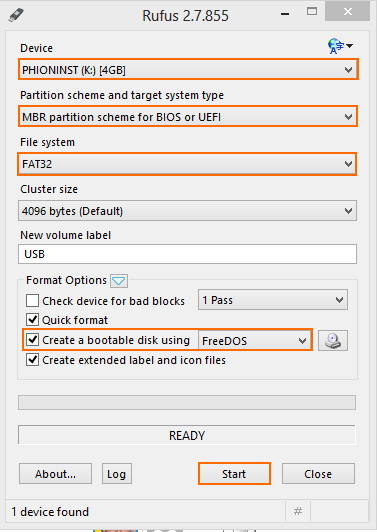Click the hash (#) status bar button
Viewport: 377px width, 532px height.
click(x=298, y=511)
